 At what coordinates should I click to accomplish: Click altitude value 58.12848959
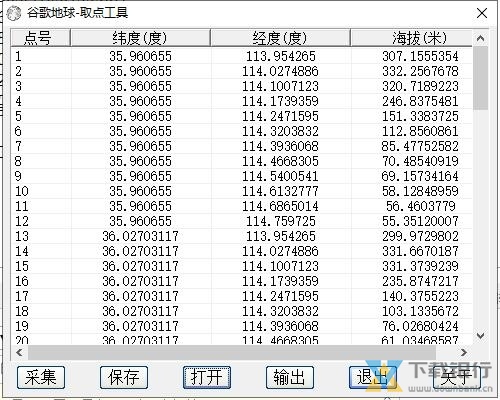click(420, 191)
